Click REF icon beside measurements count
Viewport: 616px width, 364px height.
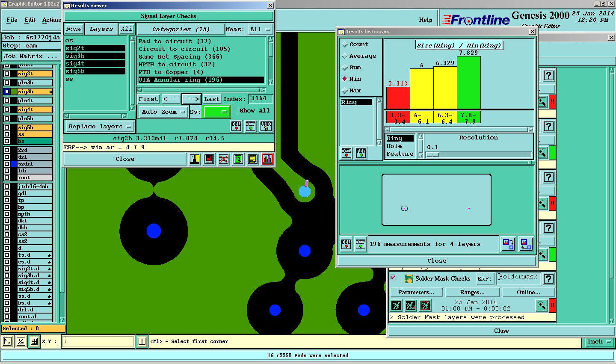(x=361, y=244)
